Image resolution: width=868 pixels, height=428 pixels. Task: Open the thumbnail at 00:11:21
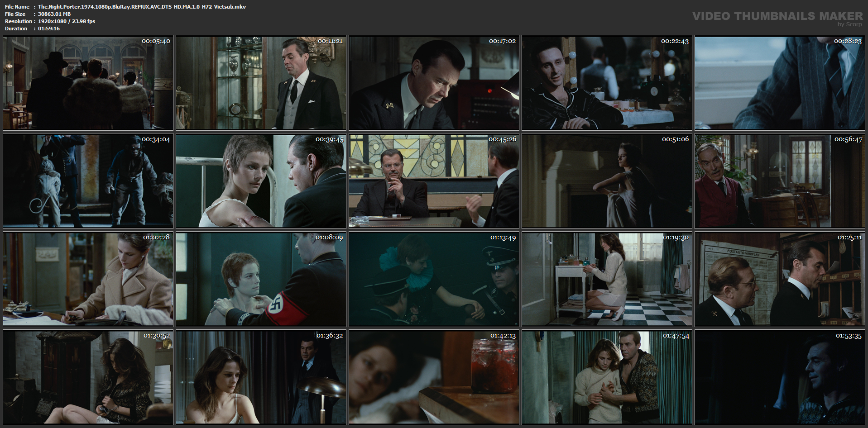point(261,83)
